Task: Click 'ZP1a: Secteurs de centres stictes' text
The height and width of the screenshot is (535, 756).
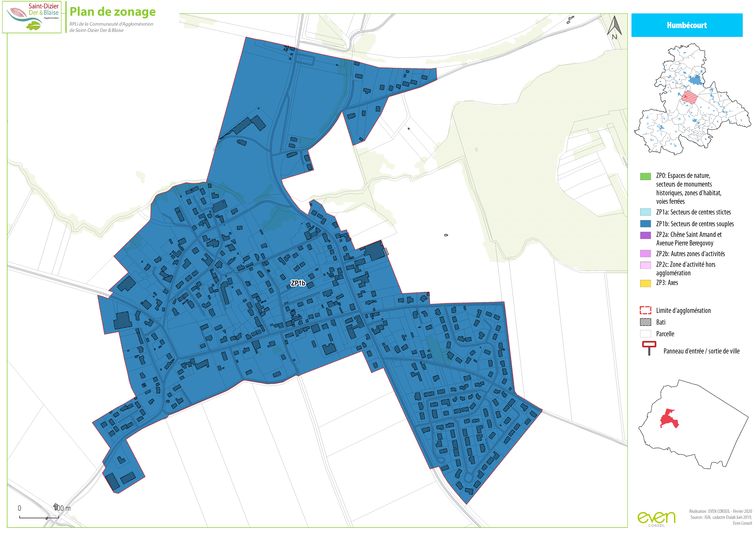Action: click(694, 212)
